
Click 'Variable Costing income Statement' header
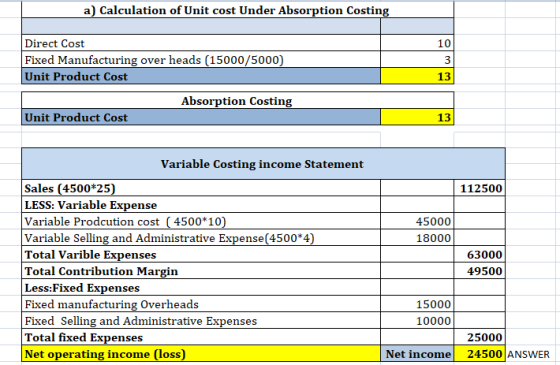tap(263, 164)
